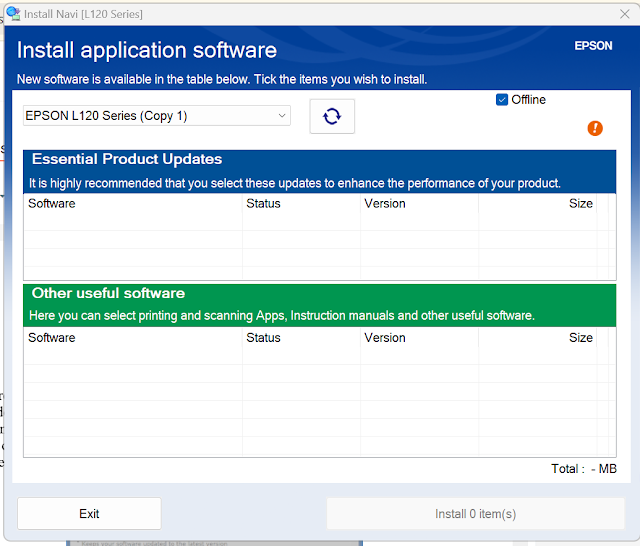This screenshot has width=640, height=546.
Task: Open the EPSON L120 Series printer dropdown
Action: 157,116
